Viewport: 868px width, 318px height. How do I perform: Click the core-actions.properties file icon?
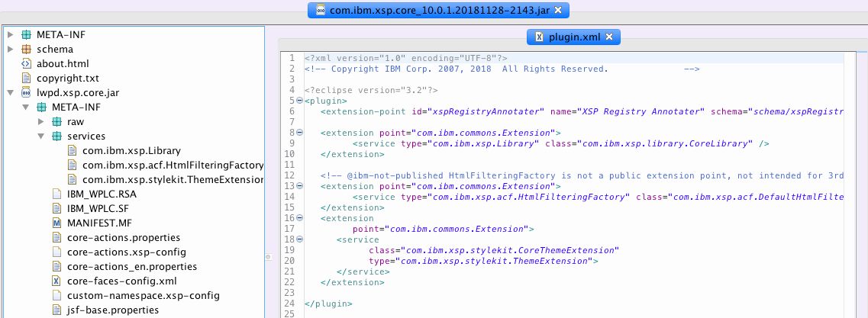point(56,237)
